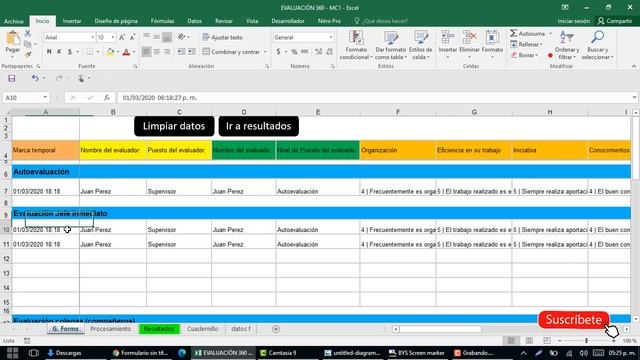Viewport: 640px width, 360px height.
Task: Collapse the ribbon with the chevron
Action: [633, 66]
